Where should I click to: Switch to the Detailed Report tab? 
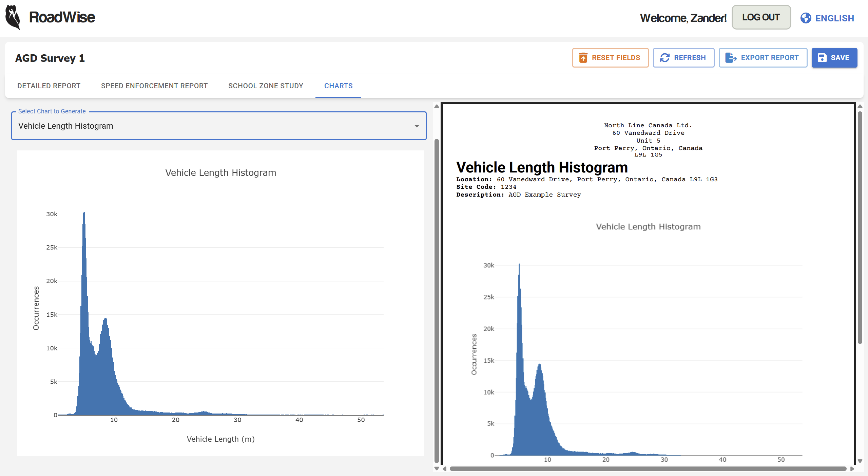coord(49,86)
